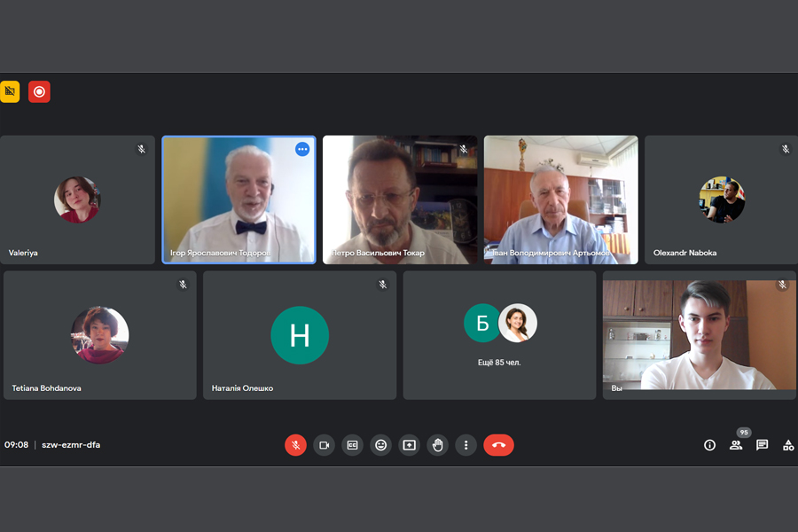Click the woman's photo avatar beside Б
798x532 pixels.
point(518,323)
